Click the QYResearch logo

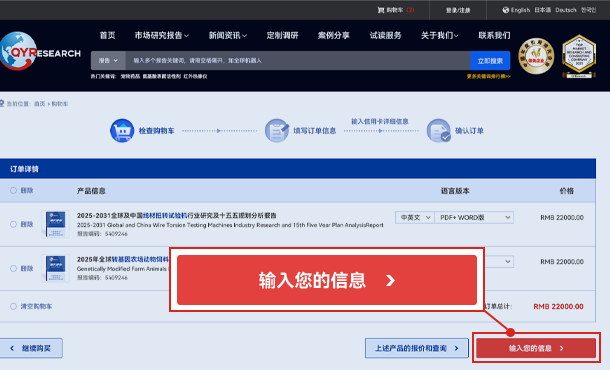[40, 51]
